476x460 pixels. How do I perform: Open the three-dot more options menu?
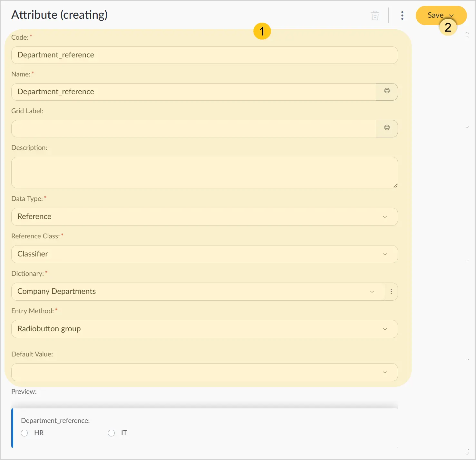point(402,15)
